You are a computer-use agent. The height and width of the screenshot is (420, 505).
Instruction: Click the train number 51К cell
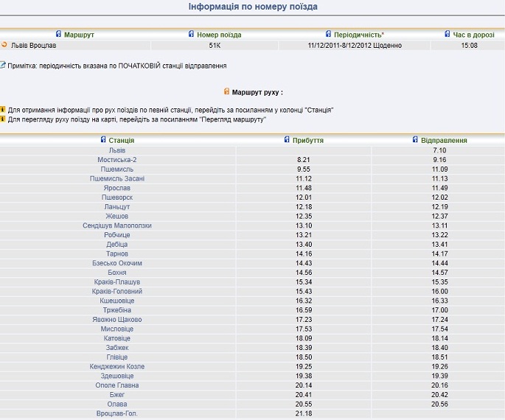coord(215,46)
